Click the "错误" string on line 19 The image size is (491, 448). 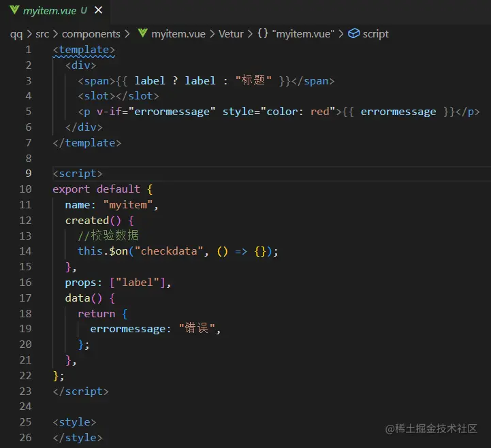pyautogui.click(x=197, y=328)
